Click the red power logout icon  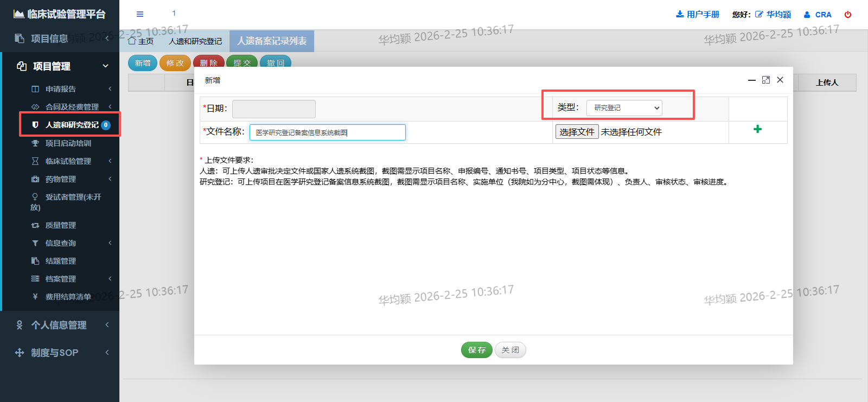tap(847, 15)
